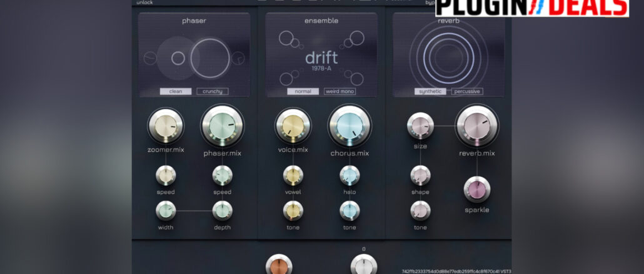This screenshot has height=274, width=644.
Task: Click the small left phaser dial icon
Action: coord(150,58)
